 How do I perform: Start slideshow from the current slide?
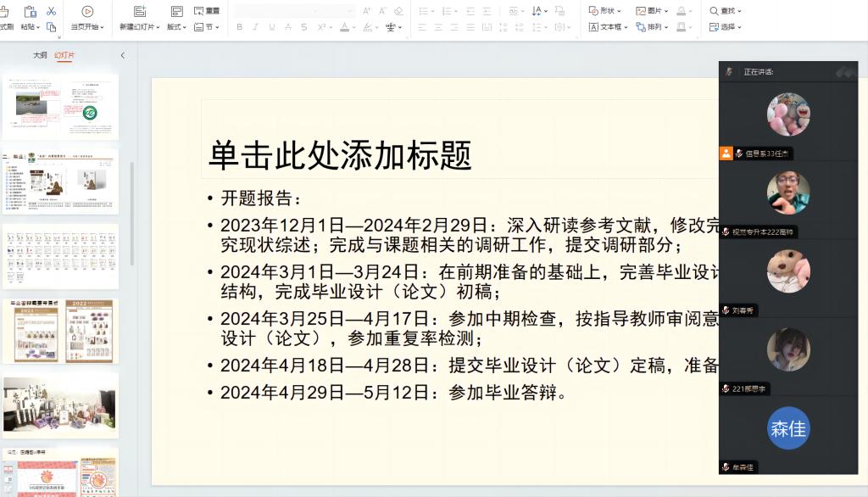[87, 12]
